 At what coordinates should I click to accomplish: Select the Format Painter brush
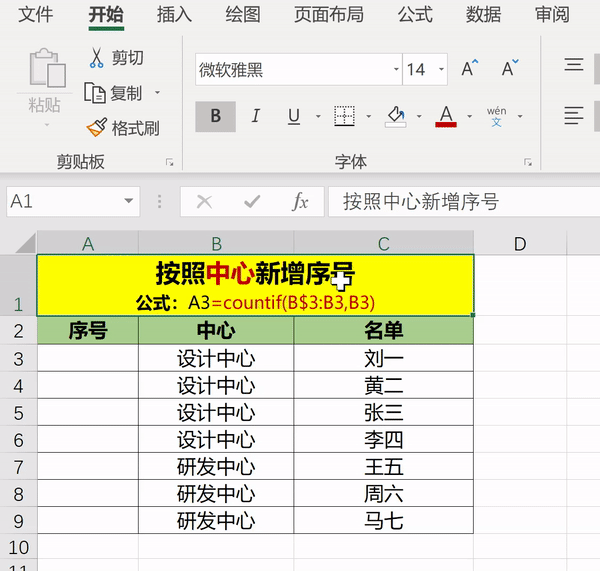[97, 127]
